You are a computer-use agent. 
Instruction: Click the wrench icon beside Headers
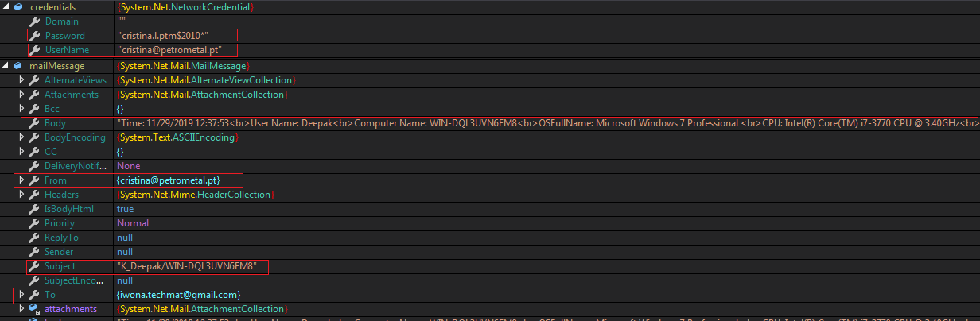point(34,195)
